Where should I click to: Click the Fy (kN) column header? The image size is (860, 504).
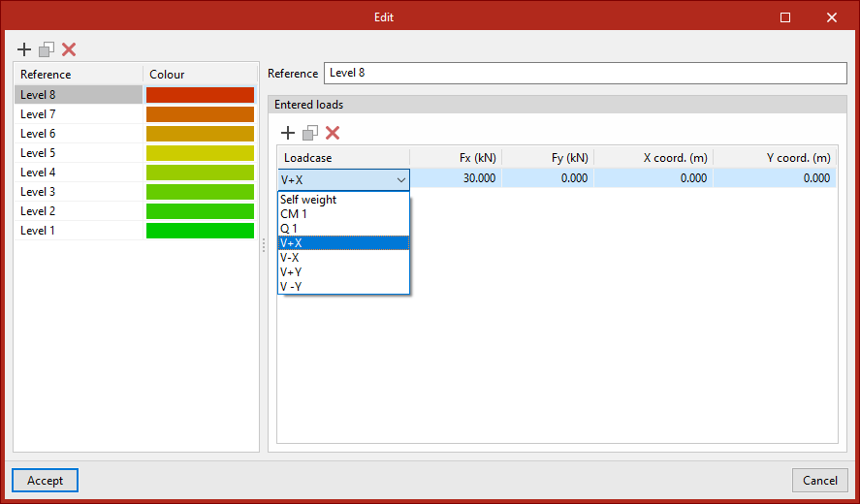point(548,158)
